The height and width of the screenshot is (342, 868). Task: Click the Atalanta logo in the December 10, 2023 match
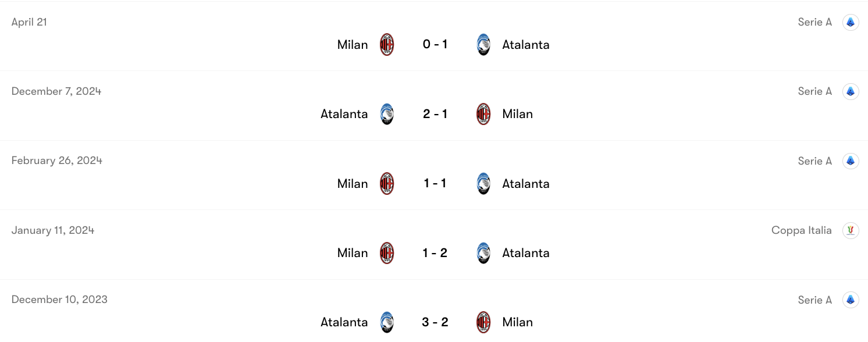tap(386, 322)
